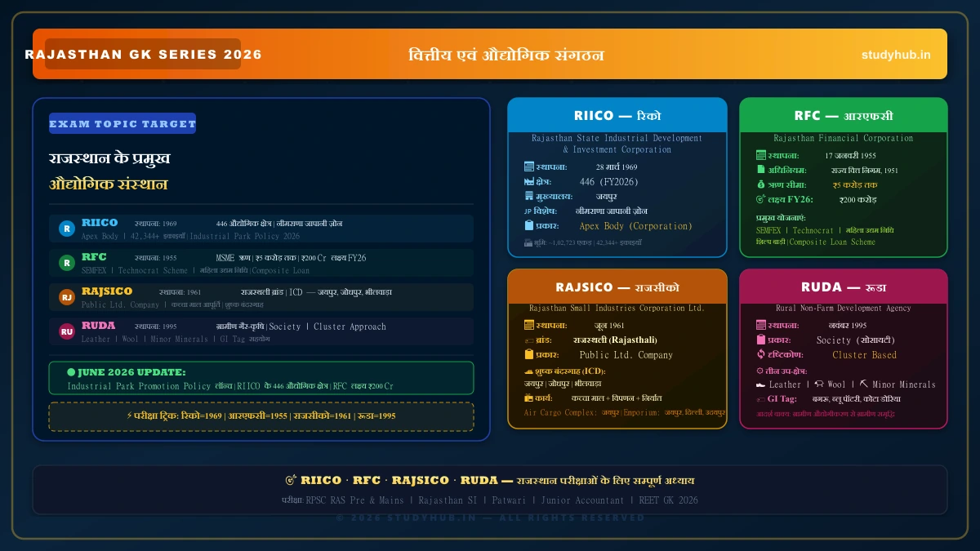This screenshot has height=551, width=980.
Task: Click the JP flag icon beside विशेष
Action: (x=528, y=211)
